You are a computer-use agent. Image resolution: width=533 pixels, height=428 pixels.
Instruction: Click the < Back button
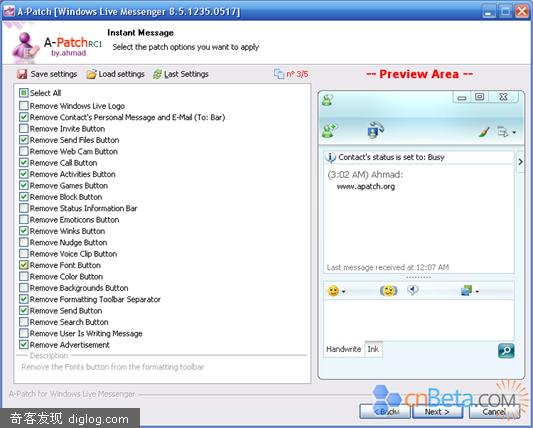click(385, 412)
